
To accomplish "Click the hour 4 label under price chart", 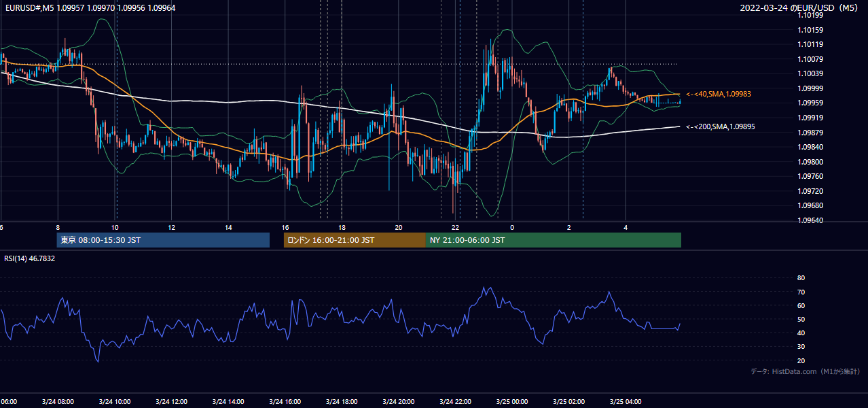I will point(626,227).
